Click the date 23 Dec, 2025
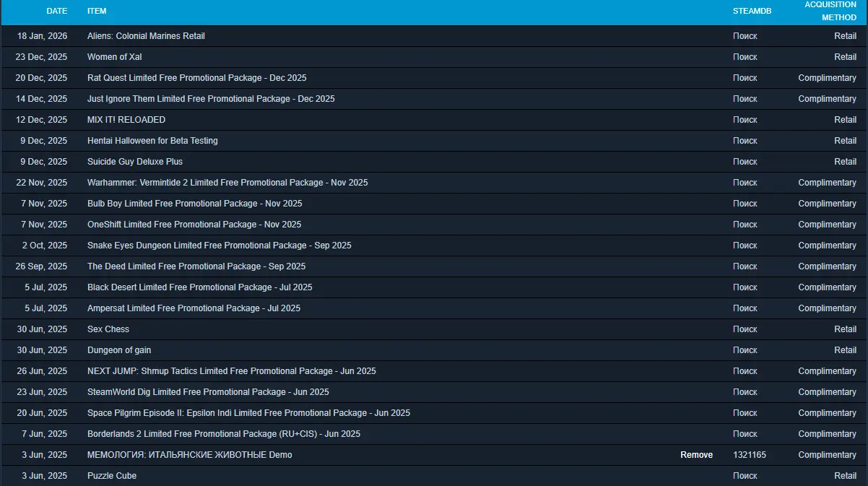868x486 pixels. click(x=41, y=57)
